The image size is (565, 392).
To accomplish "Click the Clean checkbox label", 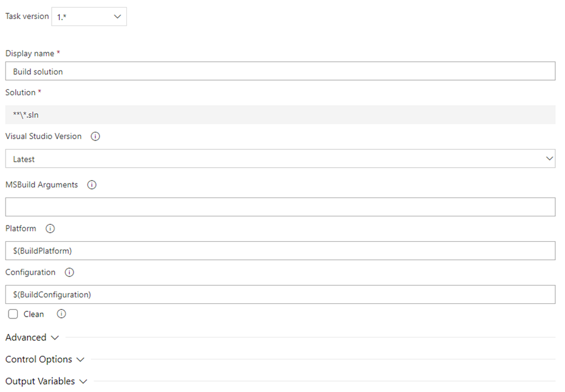I will 34,314.
